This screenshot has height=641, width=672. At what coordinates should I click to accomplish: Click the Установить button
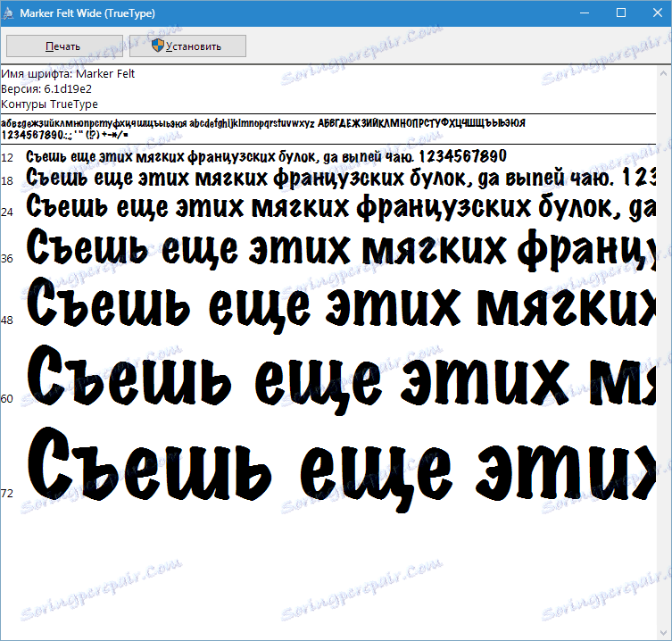click(x=187, y=46)
